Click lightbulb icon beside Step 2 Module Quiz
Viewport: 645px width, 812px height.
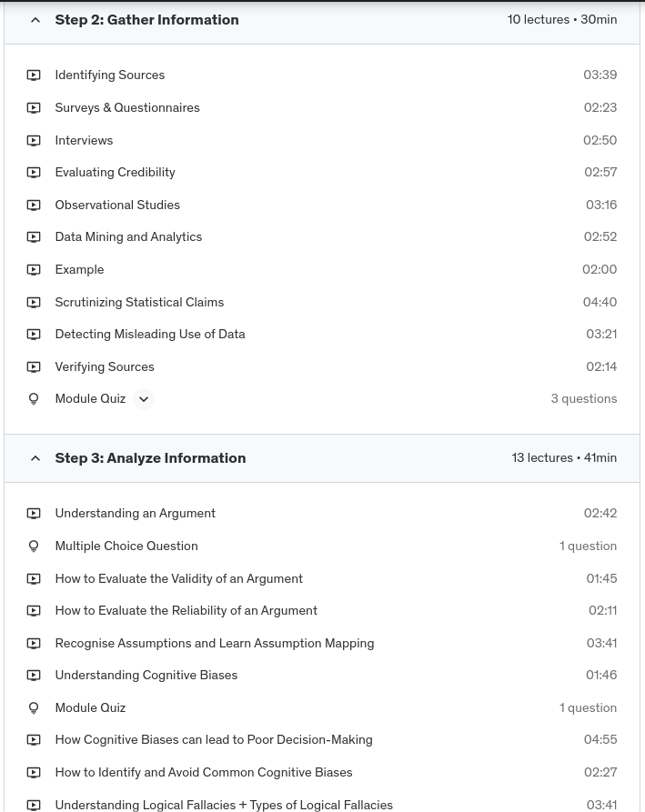pos(34,399)
